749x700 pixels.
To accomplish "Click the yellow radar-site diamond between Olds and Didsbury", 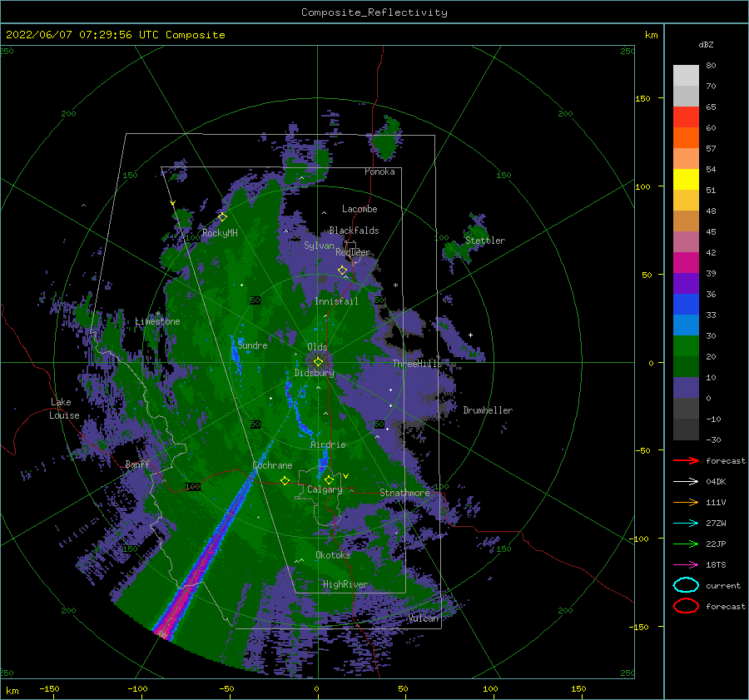I will click(318, 362).
